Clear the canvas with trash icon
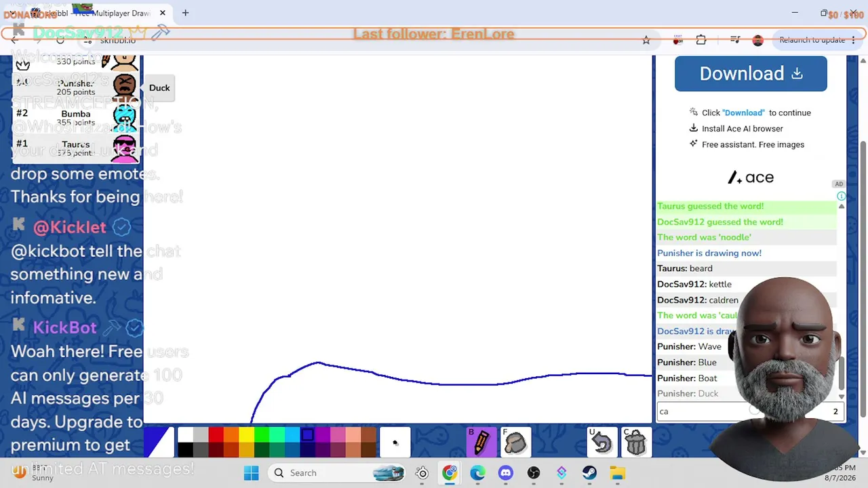This screenshot has height=488, width=868. 636,443
